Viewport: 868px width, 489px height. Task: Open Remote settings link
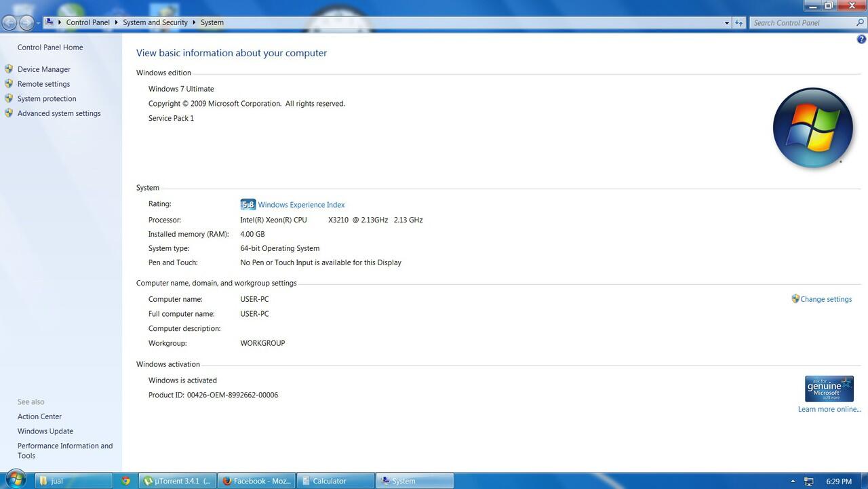pos(43,84)
